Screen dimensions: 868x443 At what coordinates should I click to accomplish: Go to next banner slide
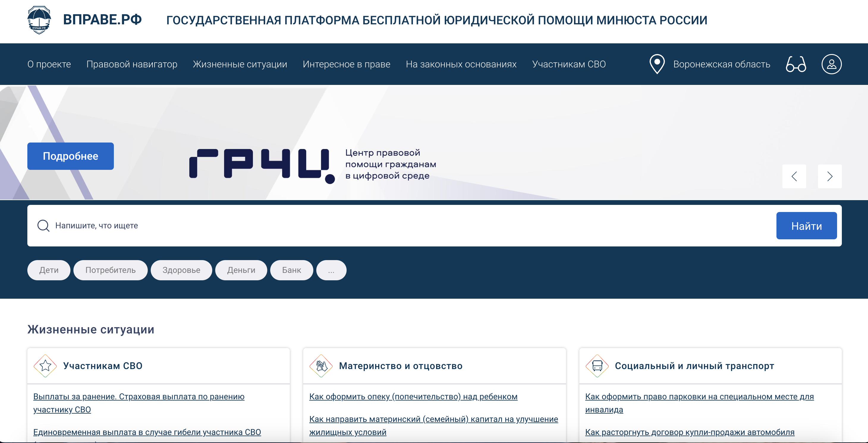(830, 176)
